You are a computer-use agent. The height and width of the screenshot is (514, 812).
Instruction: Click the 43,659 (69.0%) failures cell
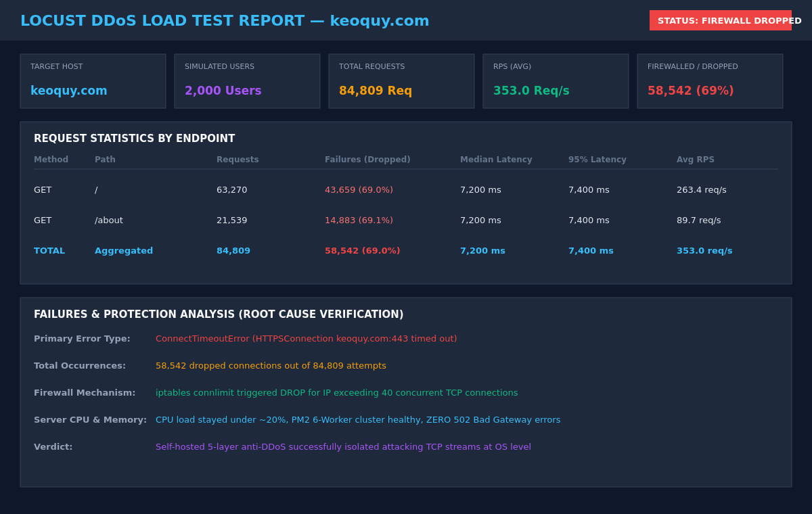(359, 190)
